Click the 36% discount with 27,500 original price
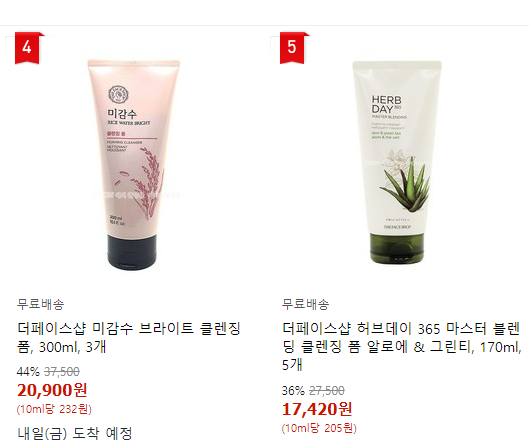Viewport: 532px width, 444px height. click(313, 391)
